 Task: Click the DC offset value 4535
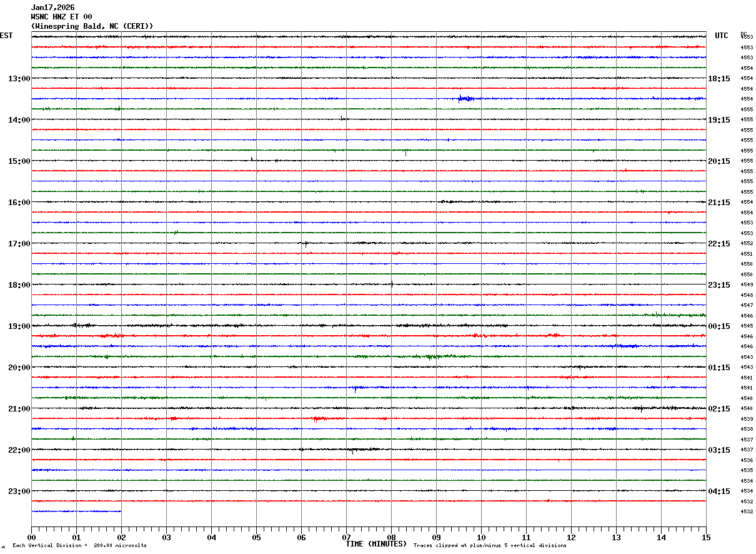point(747,470)
